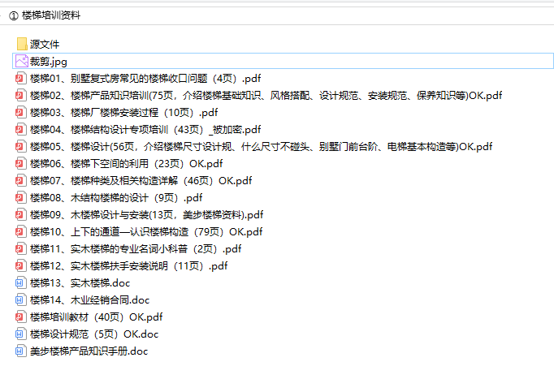Select 楼梯13、实木楼梯.doc file name
The height and width of the screenshot is (392, 554).
coord(80,283)
